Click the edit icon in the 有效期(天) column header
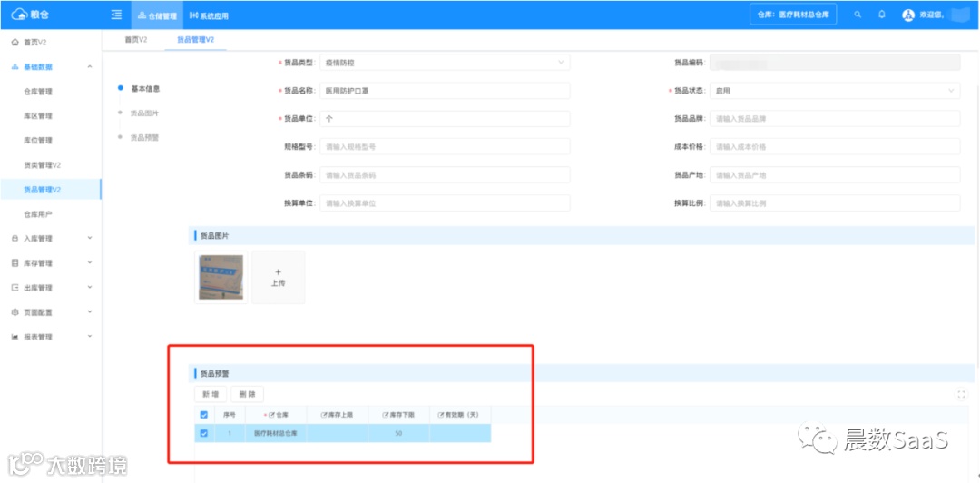This screenshot has height=483, width=980. [x=441, y=415]
